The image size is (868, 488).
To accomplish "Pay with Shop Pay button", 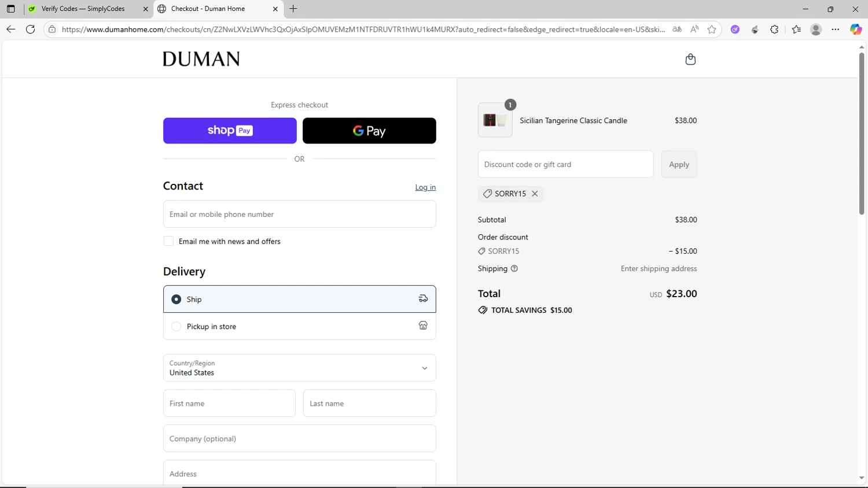I will (230, 131).
